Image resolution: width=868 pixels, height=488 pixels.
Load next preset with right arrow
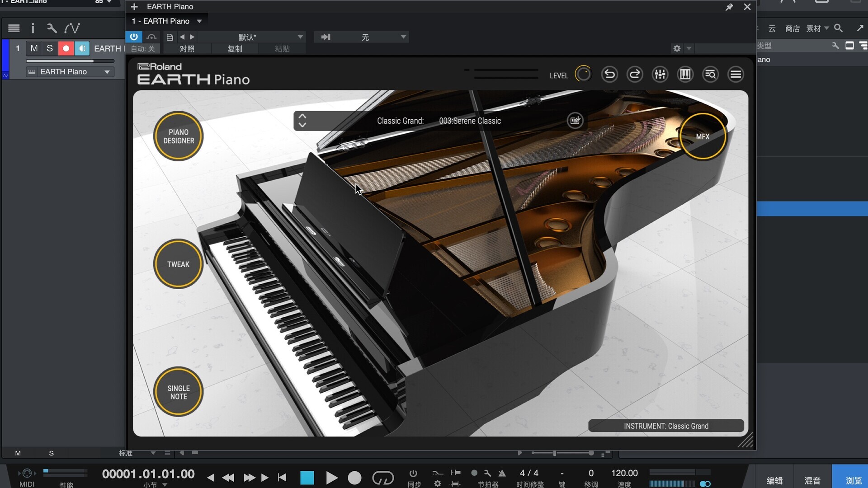click(x=192, y=37)
